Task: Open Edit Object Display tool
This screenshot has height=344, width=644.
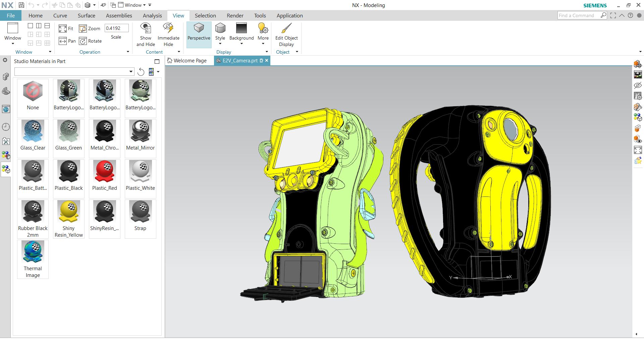Action: [x=286, y=35]
